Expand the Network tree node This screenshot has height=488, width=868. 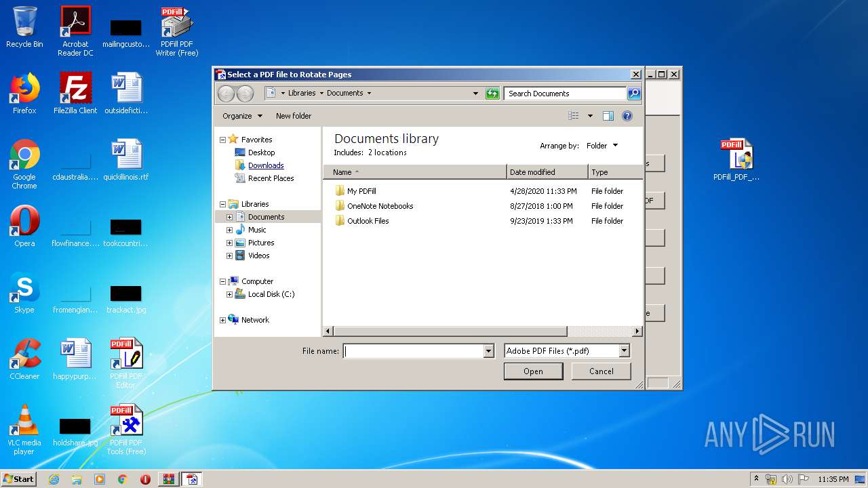(x=222, y=320)
